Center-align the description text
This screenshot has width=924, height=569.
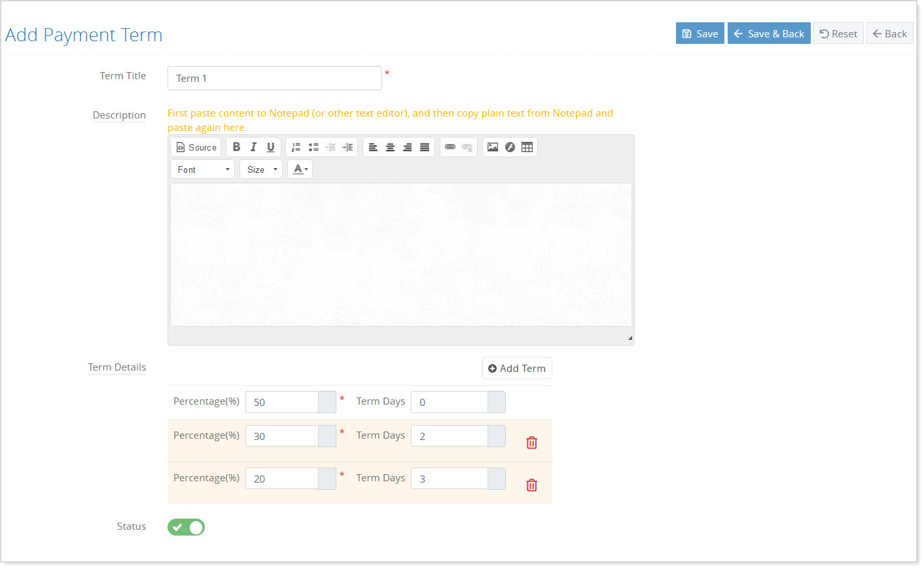pyautogui.click(x=390, y=147)
